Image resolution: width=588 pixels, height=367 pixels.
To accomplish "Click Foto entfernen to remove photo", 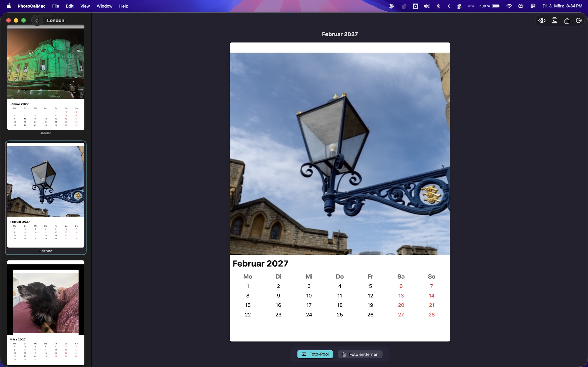I will [360, 354].
